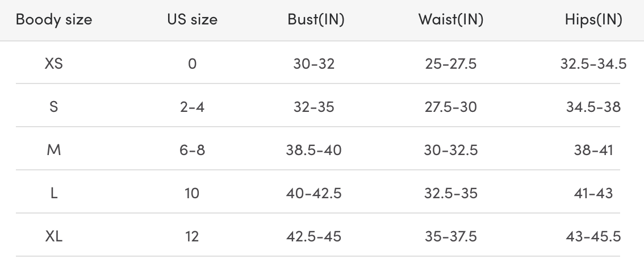Click US size 6-8 cell
644x259 pixels.
pyautogui.click(x=192, y=150)
